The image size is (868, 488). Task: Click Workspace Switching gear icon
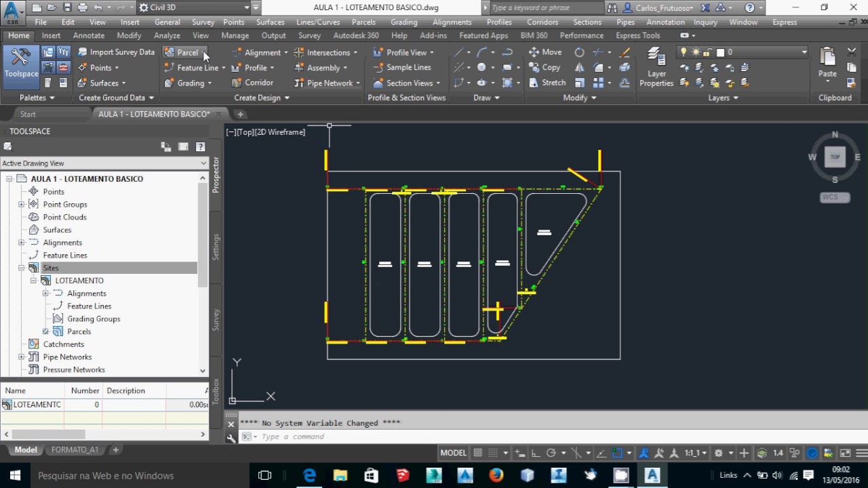pos(719,453)
